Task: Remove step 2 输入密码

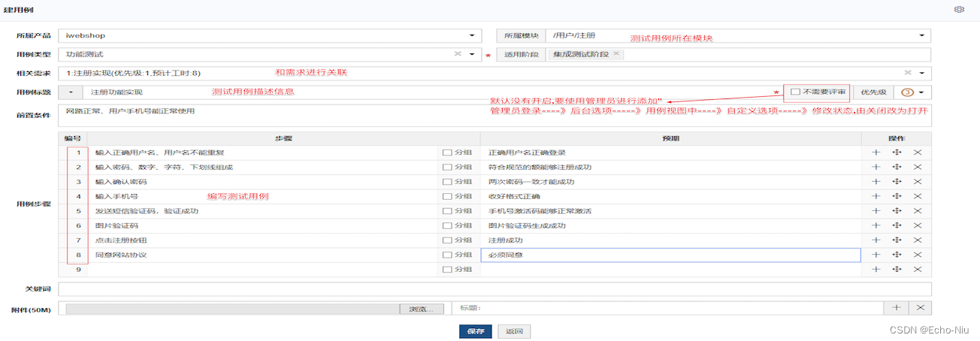Action: (918, 167)
